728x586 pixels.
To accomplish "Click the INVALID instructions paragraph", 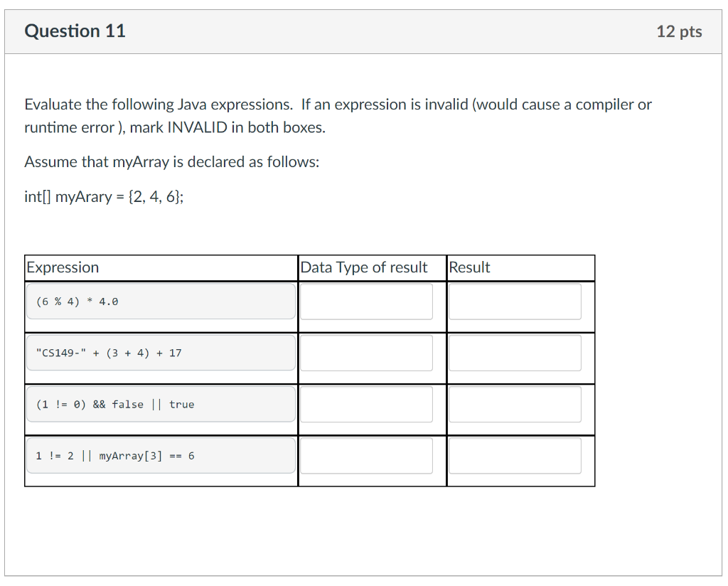I will click(338, 115).
